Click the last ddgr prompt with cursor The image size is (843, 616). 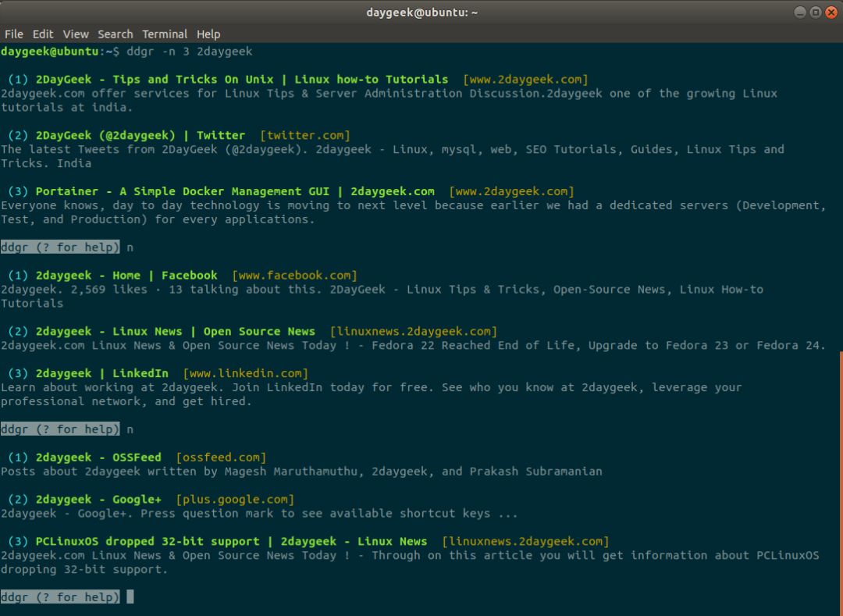(67, 596)
